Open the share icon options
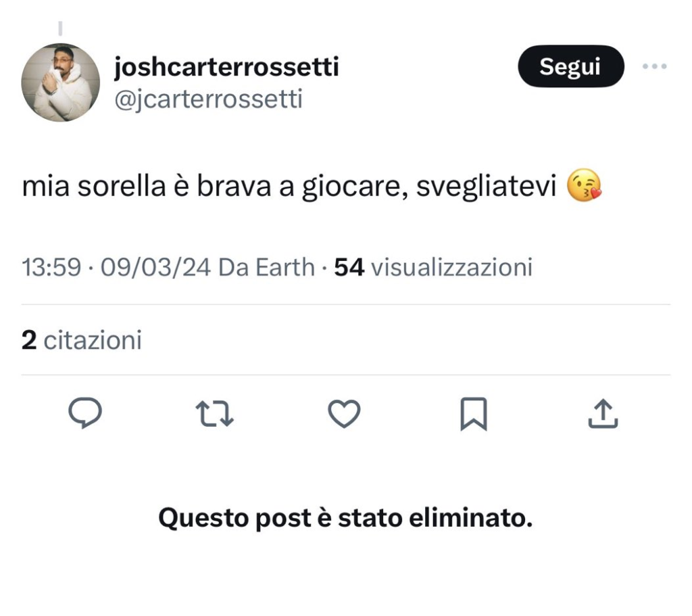692x616 pixels. (603, 413)
